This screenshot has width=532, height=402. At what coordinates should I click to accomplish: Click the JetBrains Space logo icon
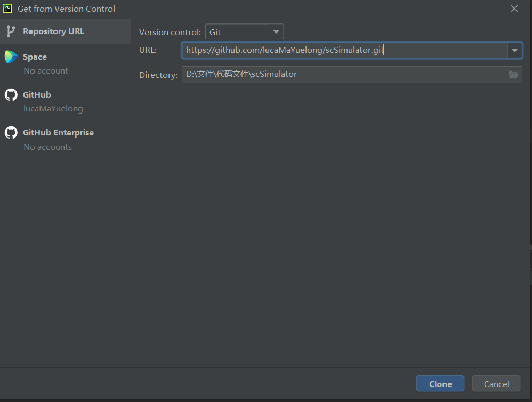coord(11,57)
